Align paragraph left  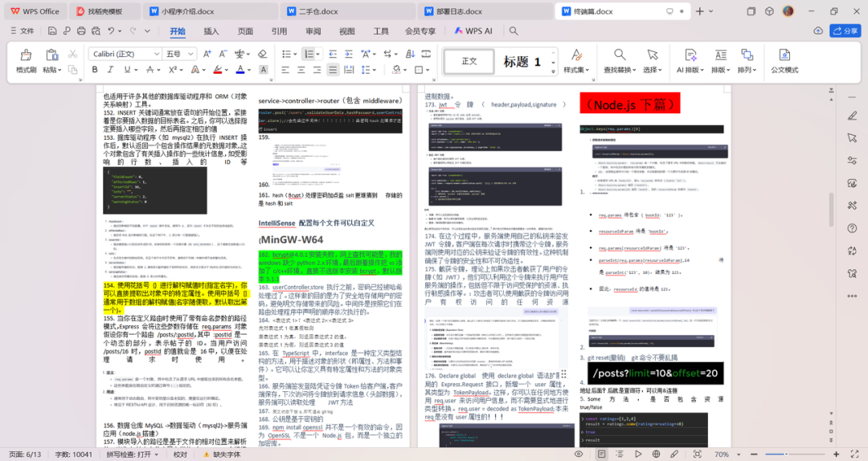(285, 70)
